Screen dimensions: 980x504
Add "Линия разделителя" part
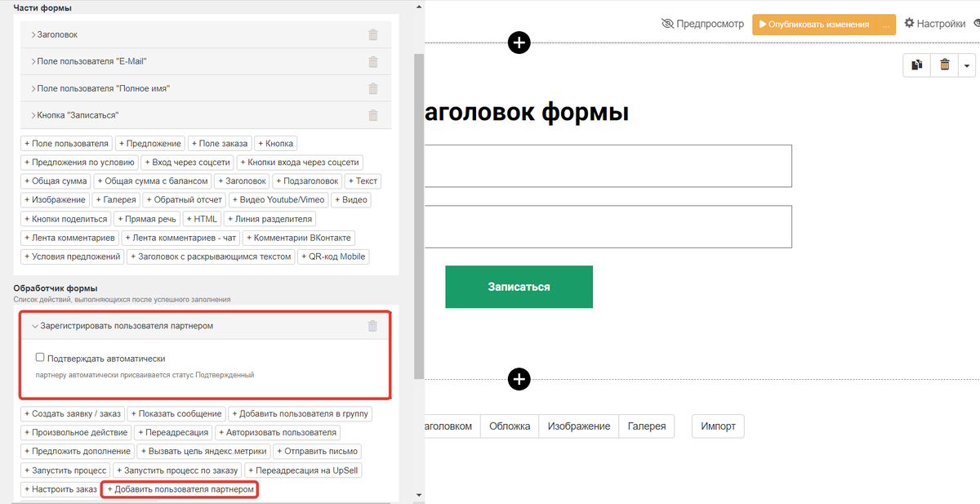click(x=269, y=219)
